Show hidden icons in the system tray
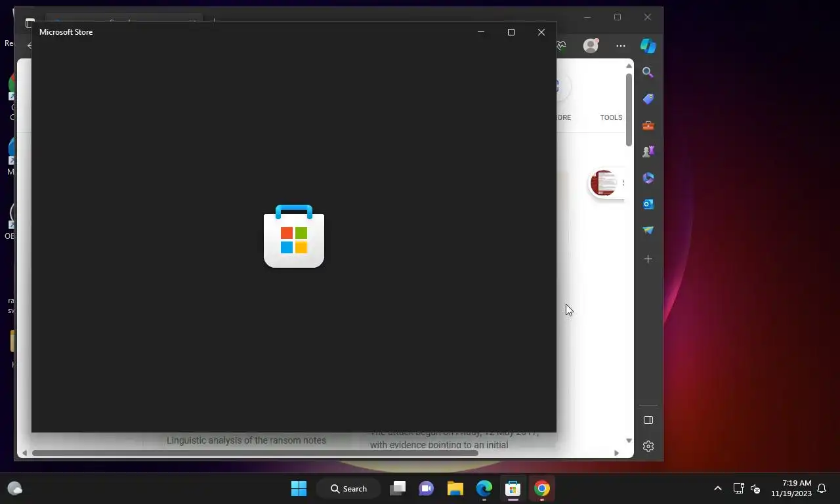 tap(718, 488)
